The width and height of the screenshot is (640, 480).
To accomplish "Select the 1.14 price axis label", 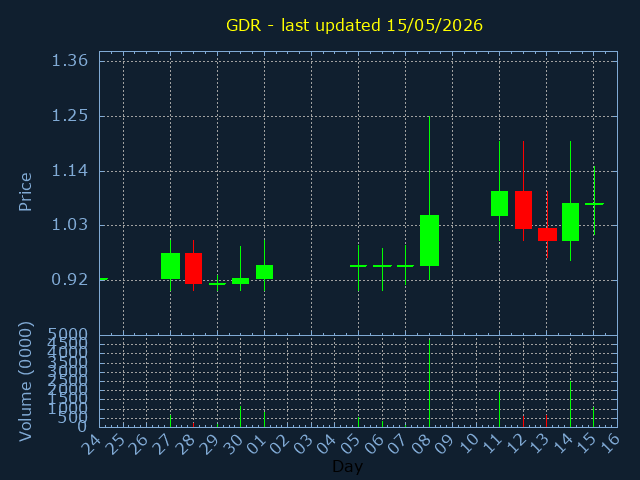I will [69, 171].
